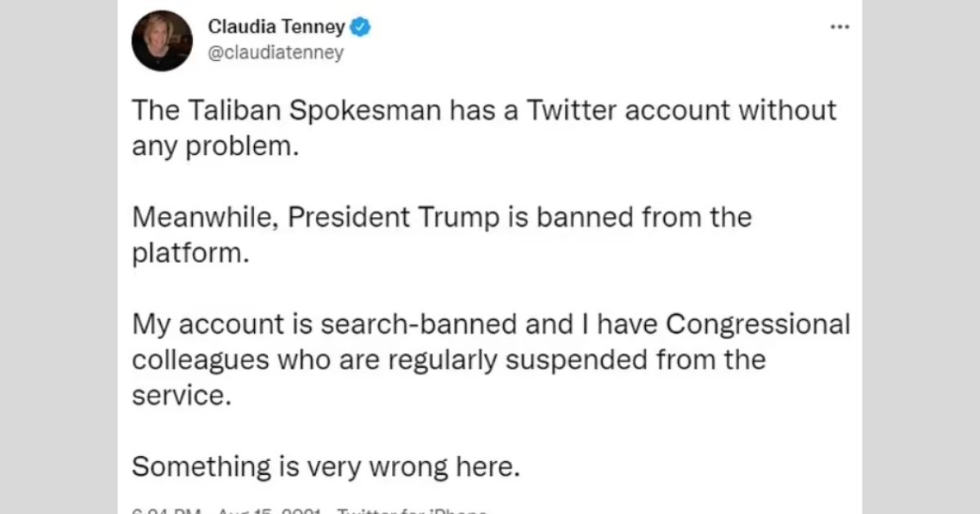The height and width of the screenshot is (514, 980).
Task: Select the 'Meanwhile, President Trump is banned' line
Action: (x=442, y=218)
